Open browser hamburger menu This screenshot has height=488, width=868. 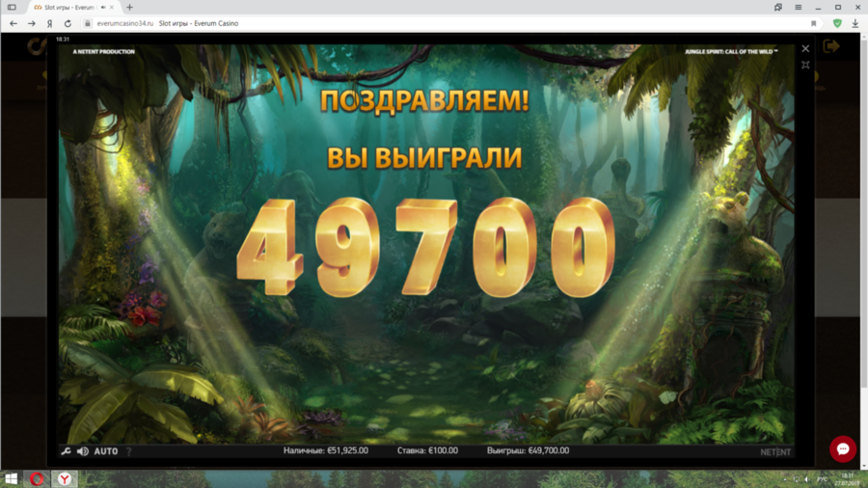(799, 7)
